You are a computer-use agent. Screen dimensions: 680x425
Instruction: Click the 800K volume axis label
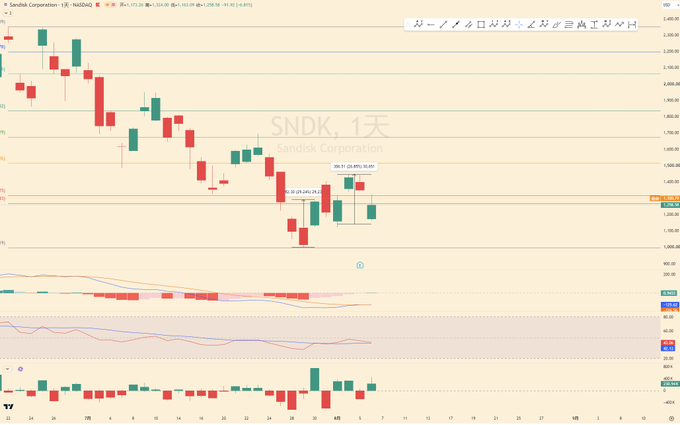pyautogui.click(x=668, y=367)
